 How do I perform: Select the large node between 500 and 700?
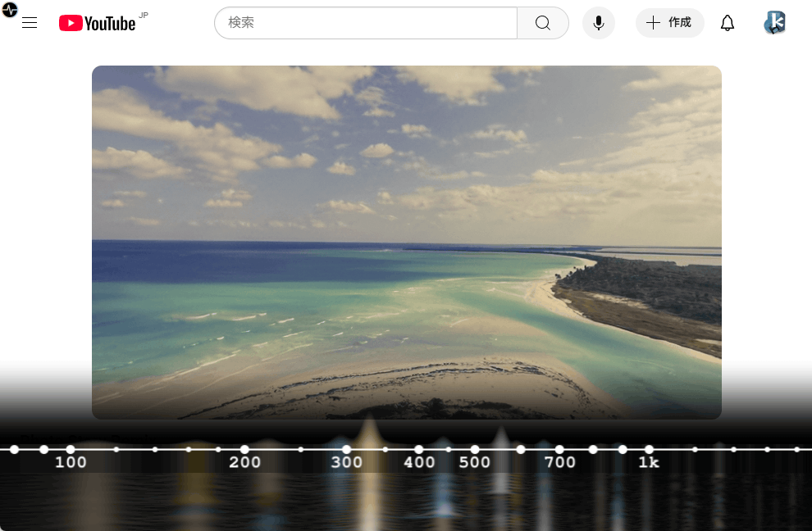[521, 449]
